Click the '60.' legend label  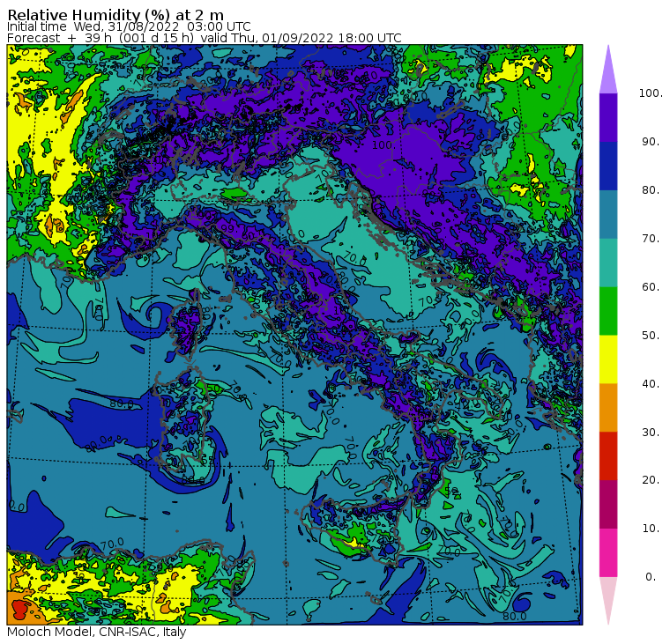click(651, 286)
